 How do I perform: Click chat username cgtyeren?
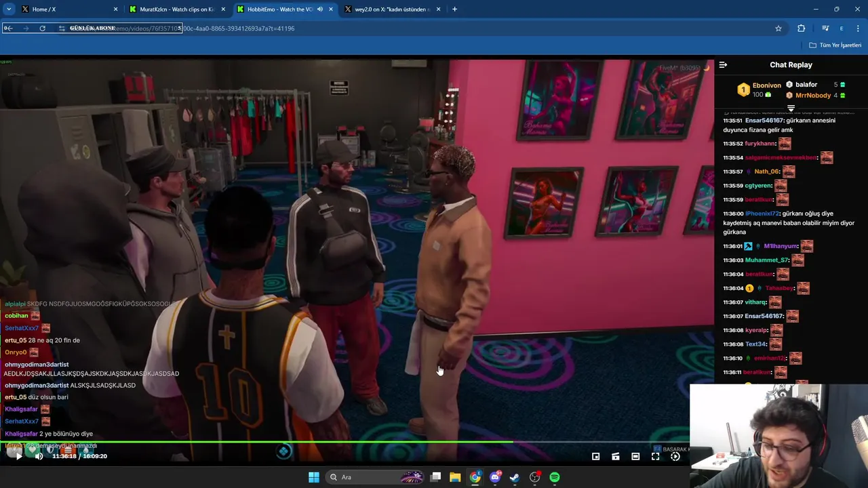point(758,186)
